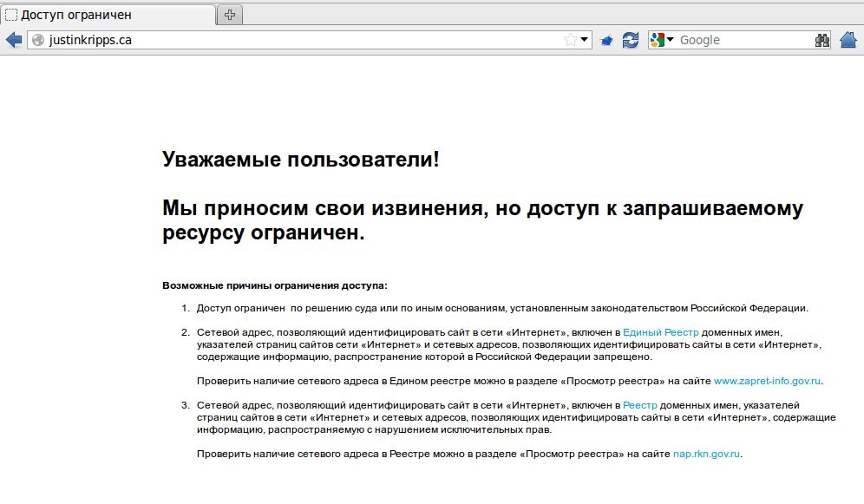Click 'Возможные причины ограничения доступа:' text
This screenshot has width=864, height=504.
[275, 285]
